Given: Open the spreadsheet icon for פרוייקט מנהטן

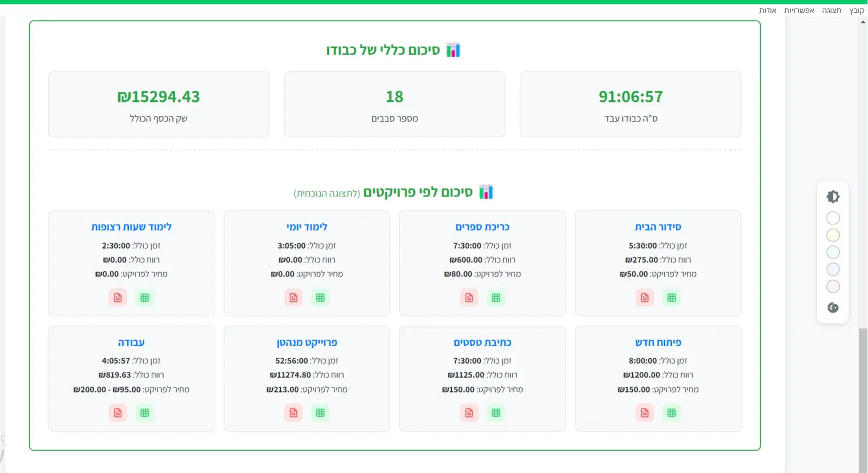Looking at the screenshot, I should tap(321, 413).
